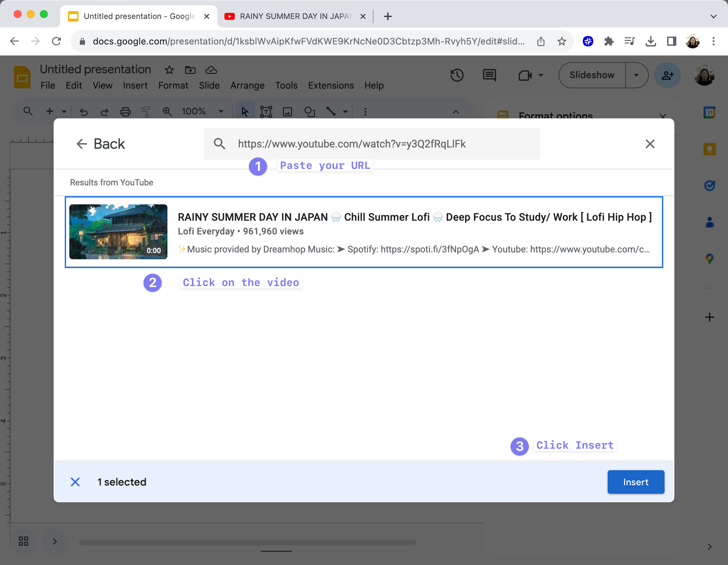Open browser Extensions puzzle icon
The width and height of the screenshot is (728, 565).
[609, 41]
